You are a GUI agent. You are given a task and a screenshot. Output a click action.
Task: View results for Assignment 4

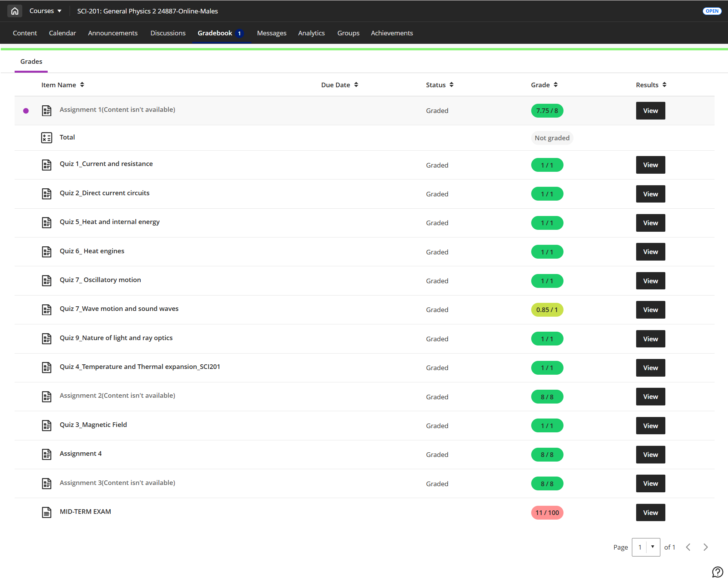[x=650, y=454]
